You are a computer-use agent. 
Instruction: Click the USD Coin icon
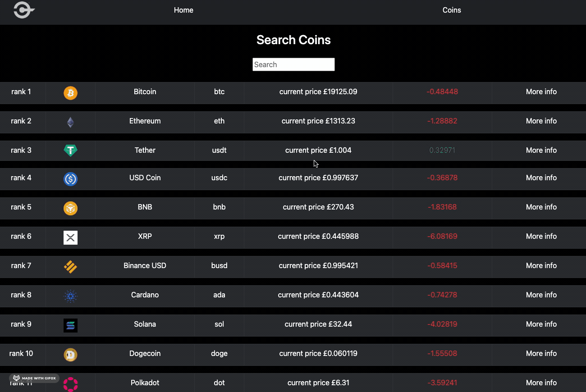coord(70,179)
